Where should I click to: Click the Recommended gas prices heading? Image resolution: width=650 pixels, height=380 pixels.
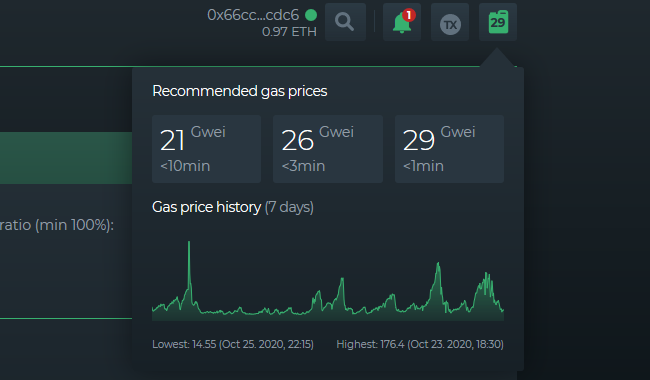240,91
